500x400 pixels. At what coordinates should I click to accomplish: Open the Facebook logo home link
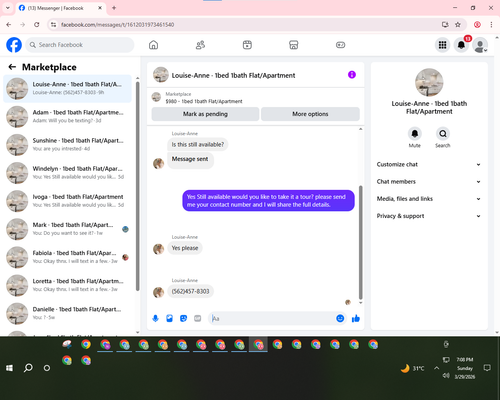point(14,45)
